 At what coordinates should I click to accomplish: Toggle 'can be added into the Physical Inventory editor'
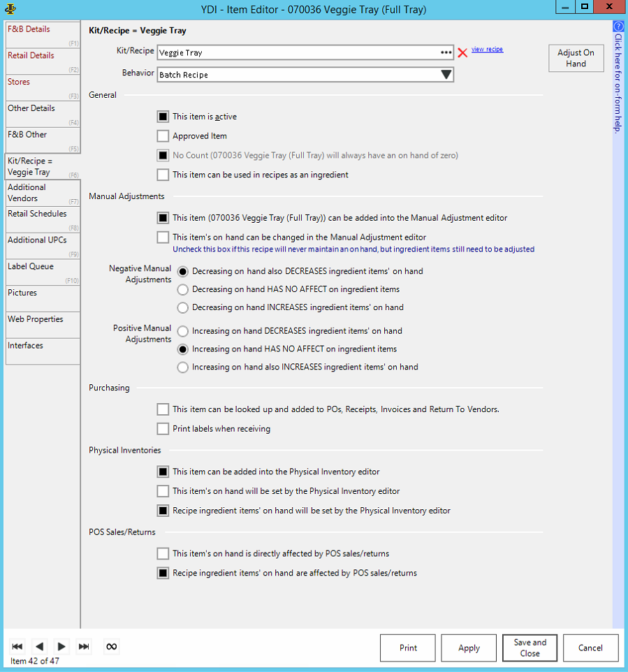163,472
